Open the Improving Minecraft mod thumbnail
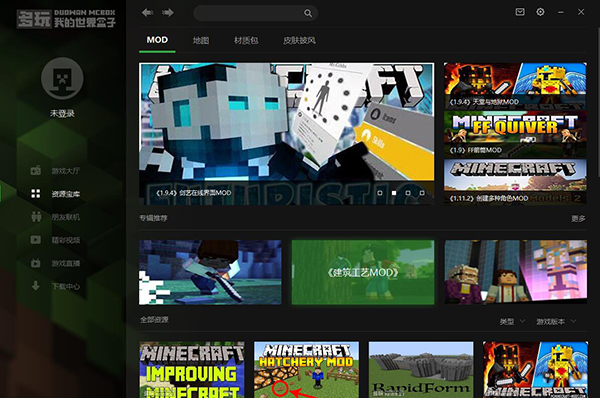The height and width of the screenshot is (398, 600). pos(192,370)
